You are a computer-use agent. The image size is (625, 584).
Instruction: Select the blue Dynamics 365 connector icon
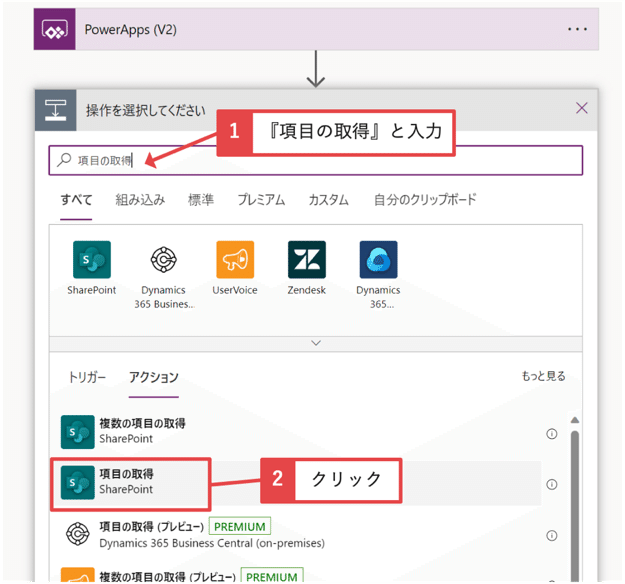pyautogui.click(x=378, y=260)
